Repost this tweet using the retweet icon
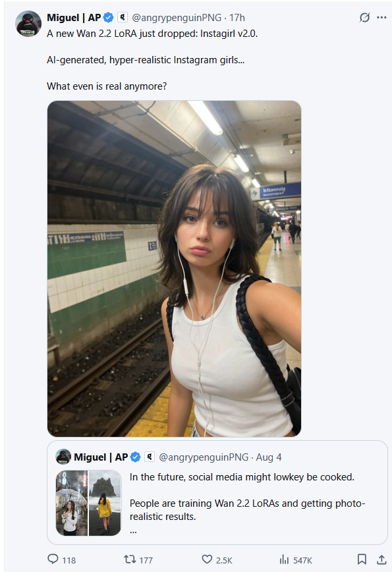The height and width of the screenshot is (572, 392). tap(130, 559)
